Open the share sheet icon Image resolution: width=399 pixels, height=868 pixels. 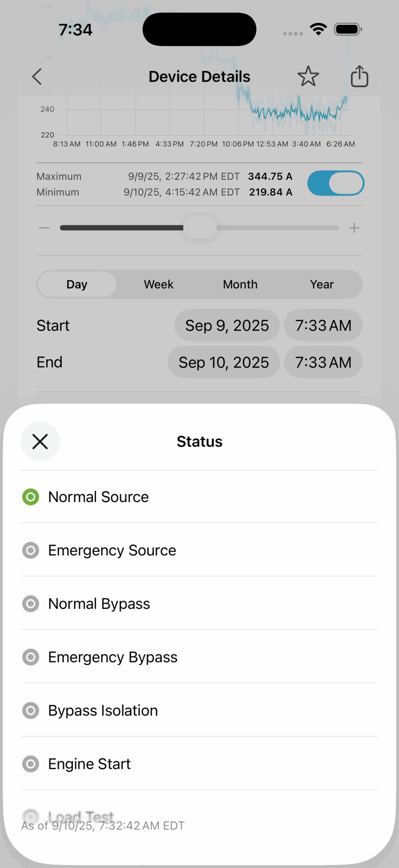point(359,76)
